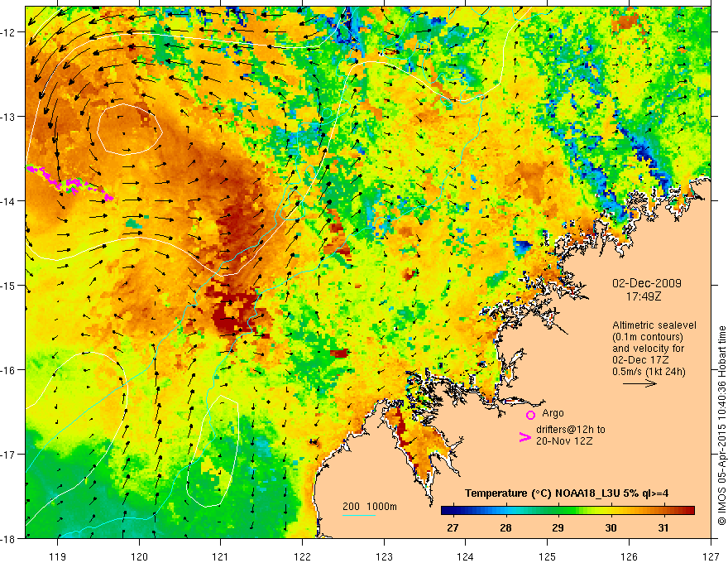Click the "drifters@12h to" legend label
This screenshot has width=728, height=563.
point(571,430)
